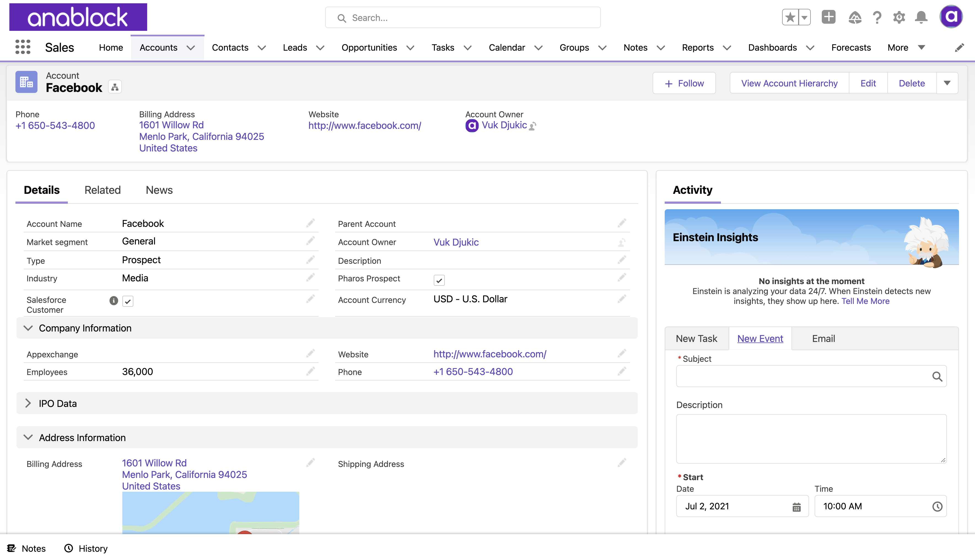Expand the IPO Data section
Viewport: 975px width, 560px height.
[x=28, y=403]
